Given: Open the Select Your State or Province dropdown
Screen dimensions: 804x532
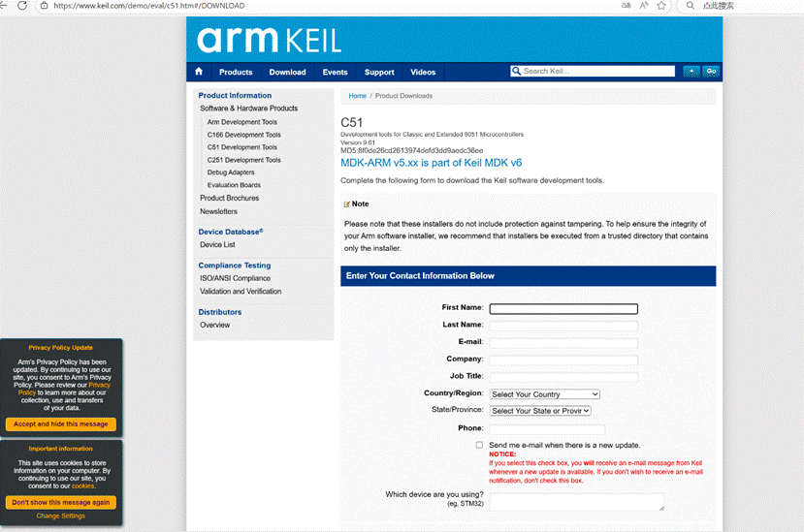Looking at the screenshot, I should point(540,411).
